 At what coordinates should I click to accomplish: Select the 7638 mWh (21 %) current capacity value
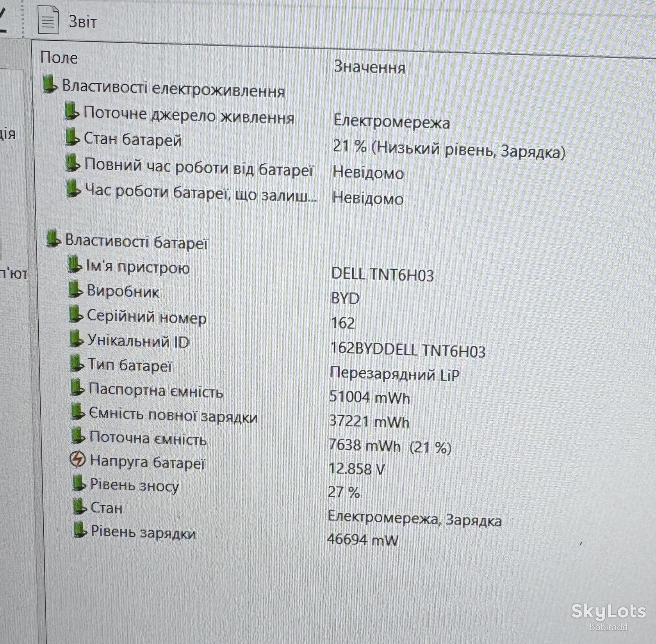pos(390,446)
